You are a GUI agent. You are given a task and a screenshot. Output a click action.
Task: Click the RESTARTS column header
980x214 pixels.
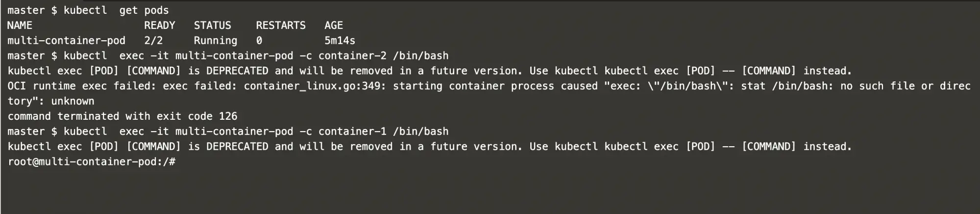point(280,26)
